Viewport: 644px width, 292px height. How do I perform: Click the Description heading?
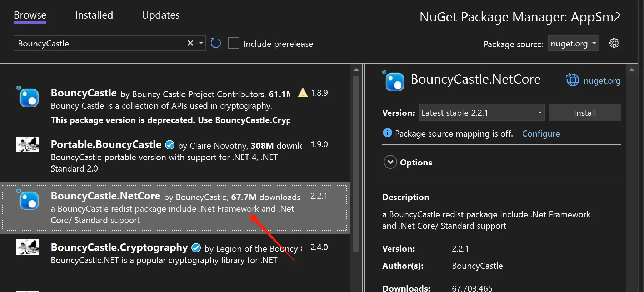405,197
